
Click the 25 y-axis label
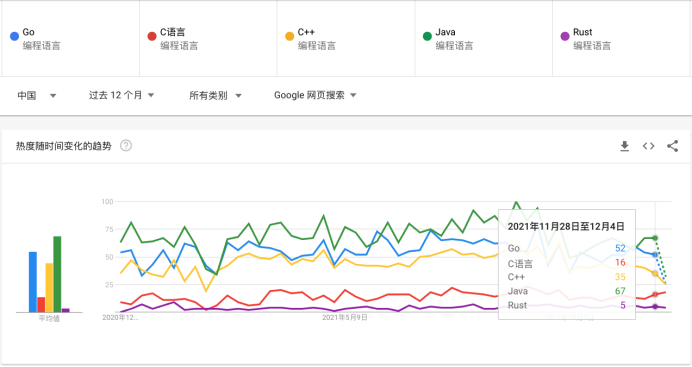tap(109, 285)
